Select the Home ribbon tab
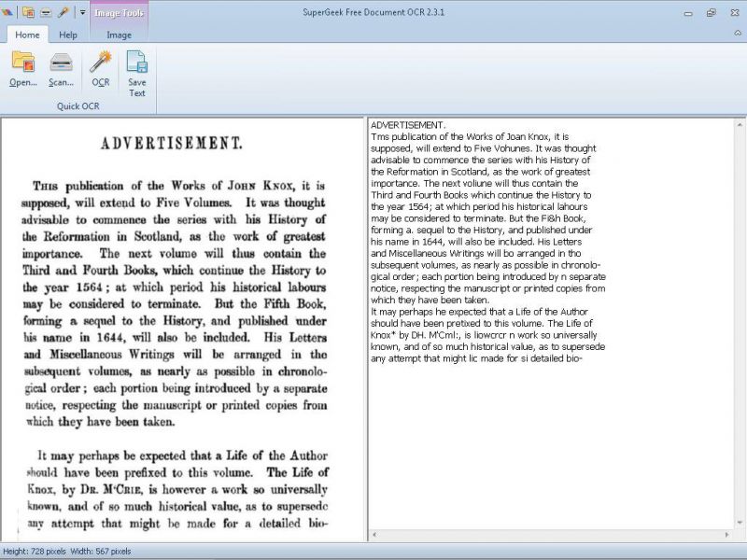 27,35
